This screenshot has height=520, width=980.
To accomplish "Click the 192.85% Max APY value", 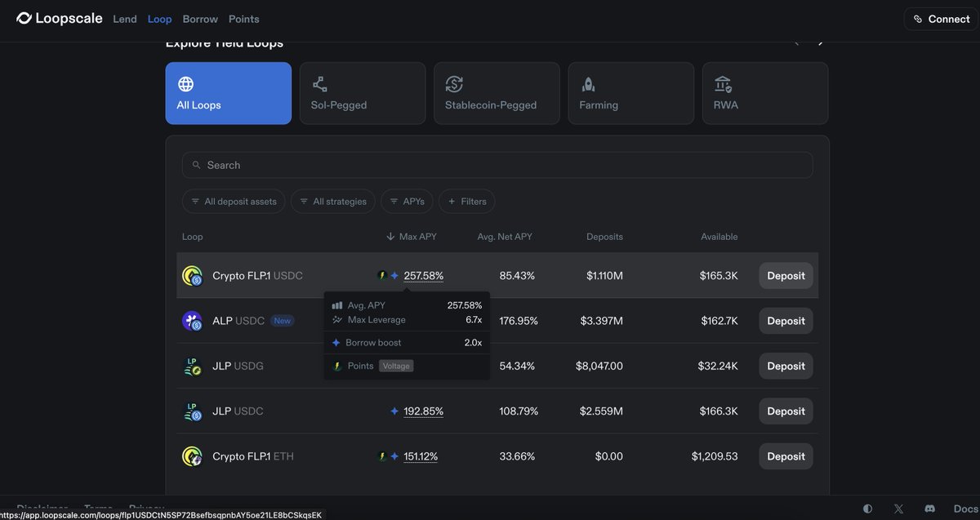I will click(424, 411).
